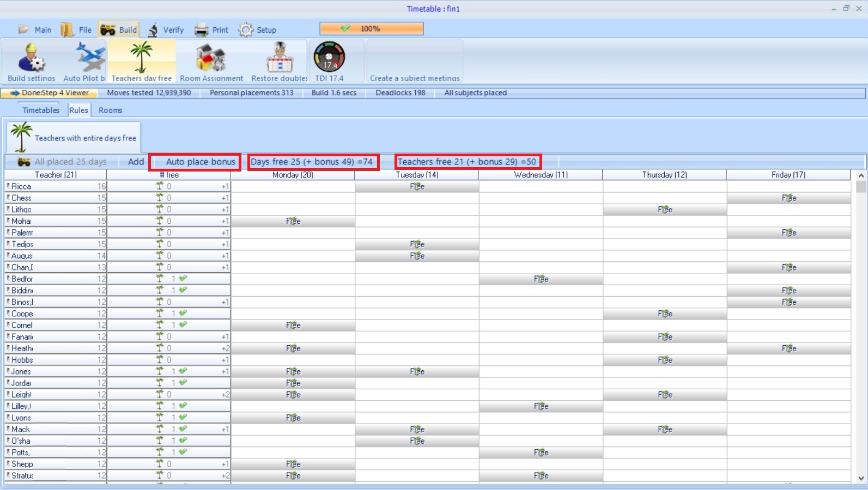Click the 100% progress bar
This screenshot has height=490, width=868.
click(371, 29)
